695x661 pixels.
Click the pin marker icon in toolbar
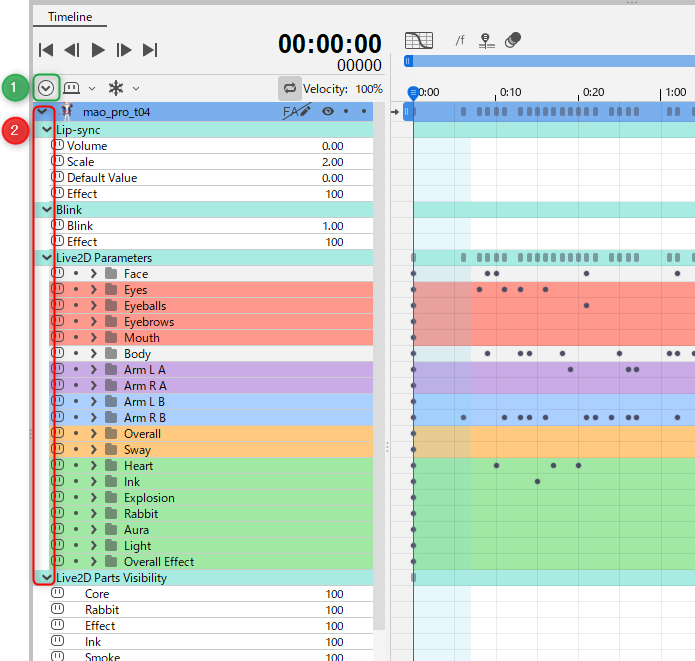point(486,41)
